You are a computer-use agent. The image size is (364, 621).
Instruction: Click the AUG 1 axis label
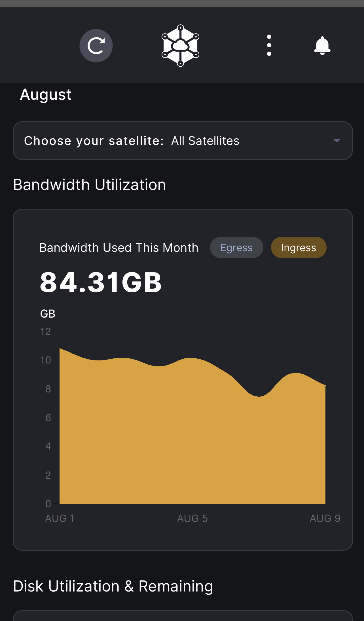tap(60, 518)
